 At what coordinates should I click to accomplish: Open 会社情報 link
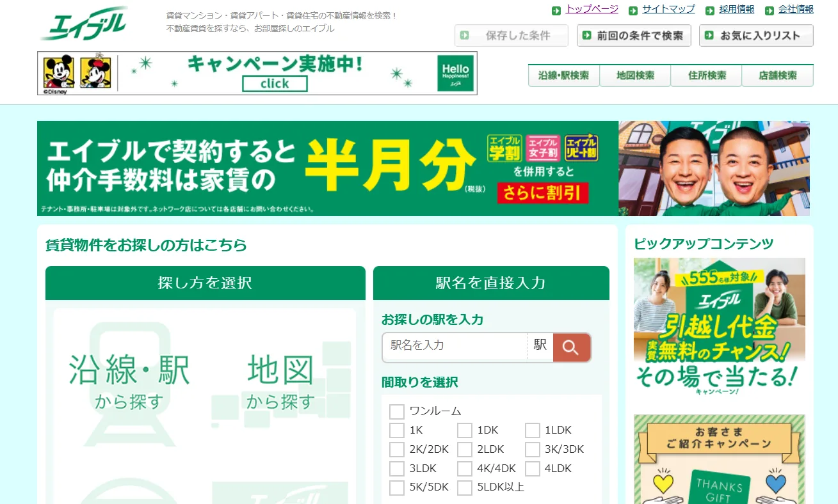[x=796, y=9]
